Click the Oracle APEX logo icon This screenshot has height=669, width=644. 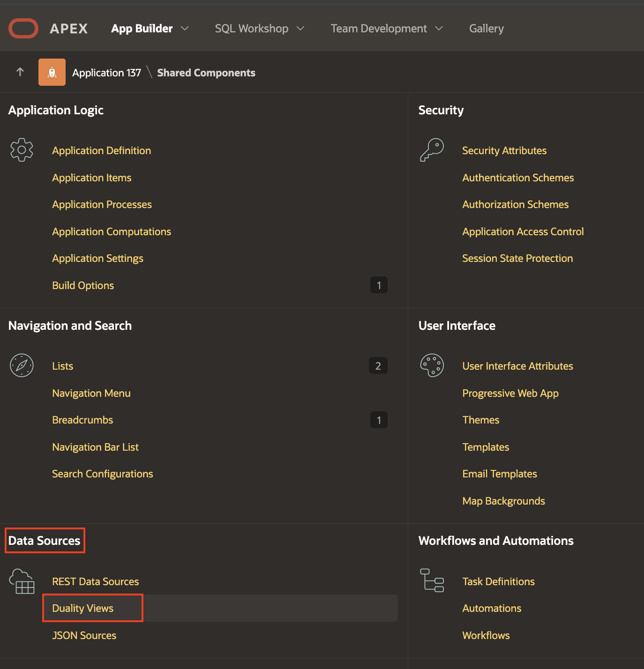pyautogui.click(x=23, y=29)
